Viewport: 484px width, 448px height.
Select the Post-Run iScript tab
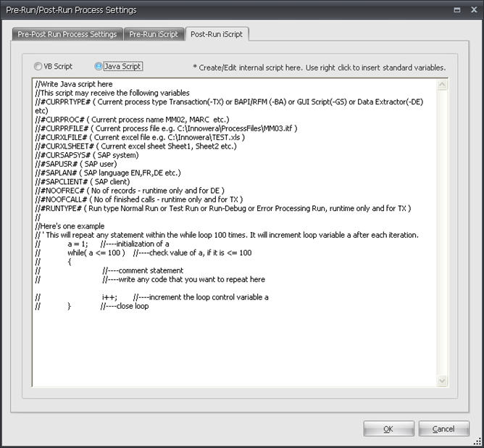click(217, 34)
